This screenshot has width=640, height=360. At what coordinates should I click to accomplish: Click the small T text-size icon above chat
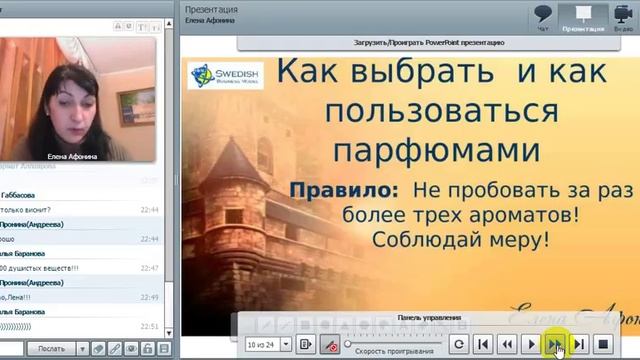(156, 27)
